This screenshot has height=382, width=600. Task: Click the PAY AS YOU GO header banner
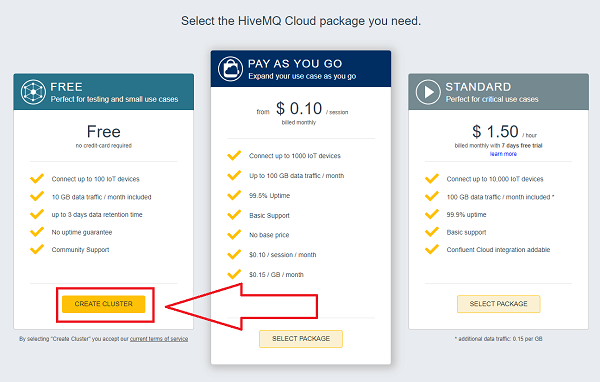pos(301,69)
